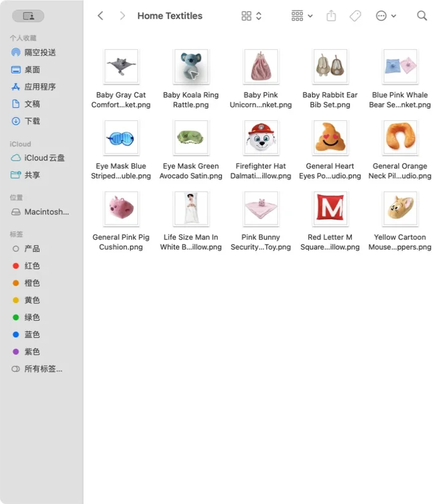The image size is (439, 504).
Task: Click the Edit Tags toolbar icon
Action: 356,16
